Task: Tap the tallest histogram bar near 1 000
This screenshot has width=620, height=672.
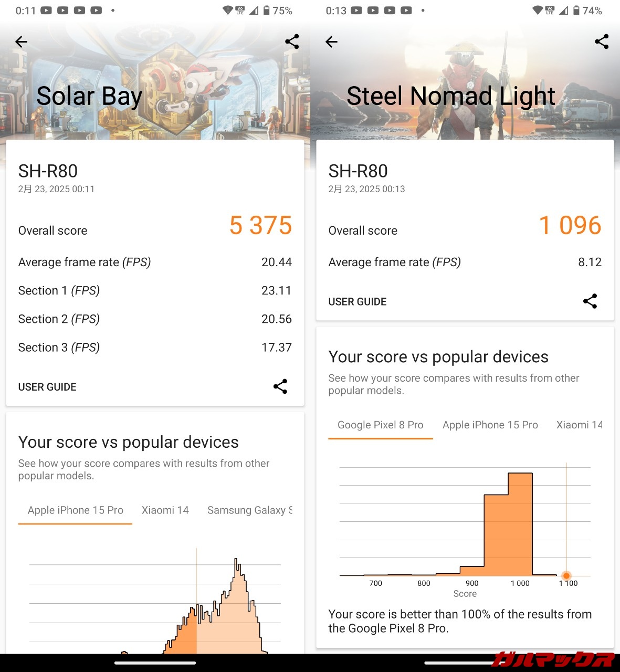Action: [520, 525]
